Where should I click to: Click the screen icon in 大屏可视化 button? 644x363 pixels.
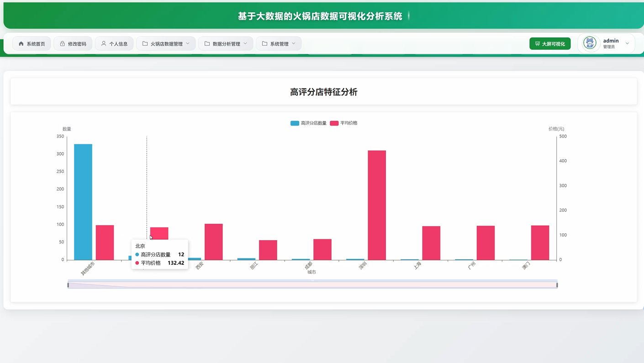[538, 44]
